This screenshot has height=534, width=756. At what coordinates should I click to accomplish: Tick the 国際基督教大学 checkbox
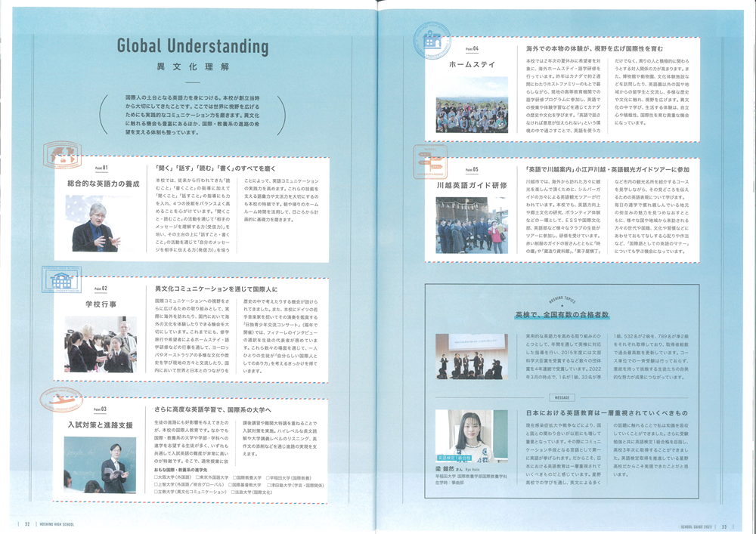(231, 485)
